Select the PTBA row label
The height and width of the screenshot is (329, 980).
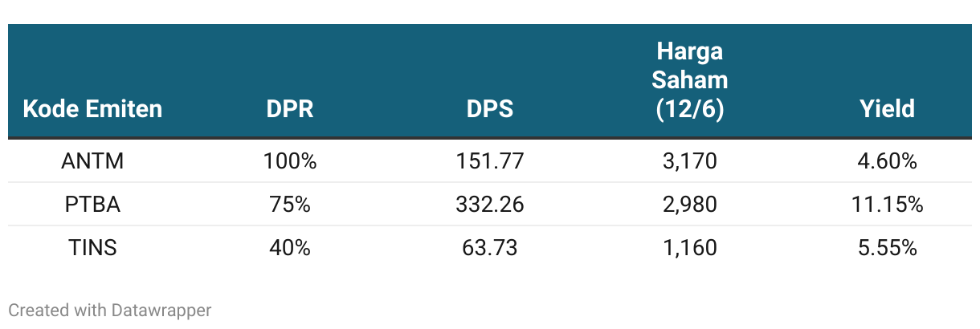(x=92, y=205)
